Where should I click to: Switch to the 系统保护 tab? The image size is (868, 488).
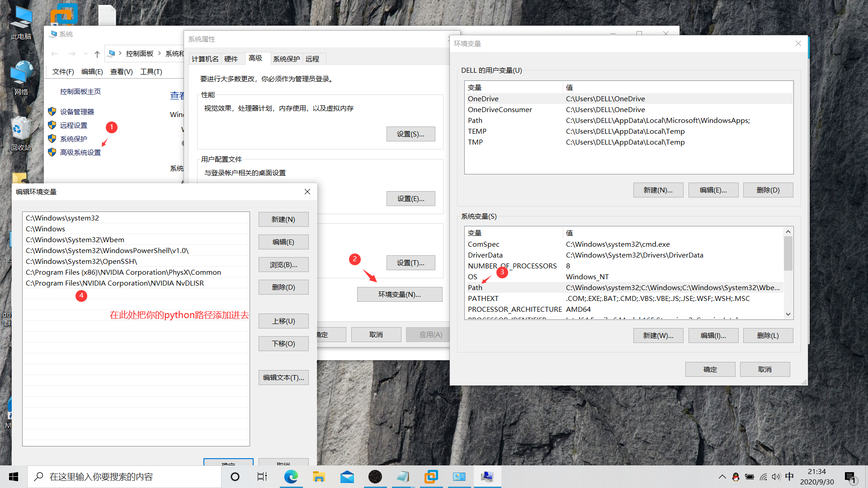[x=286, y=59]
